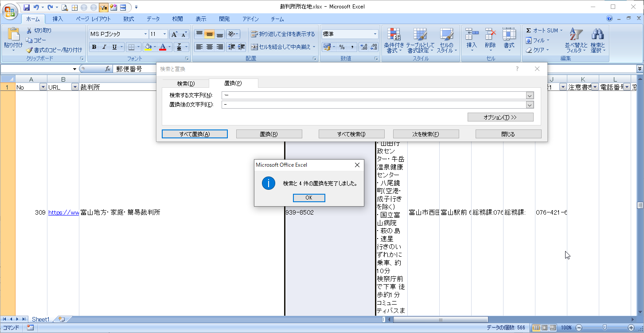The image size is (644, 333).
Task: Open conditional formatting 条件付き書式
Action: pos(394,41)
